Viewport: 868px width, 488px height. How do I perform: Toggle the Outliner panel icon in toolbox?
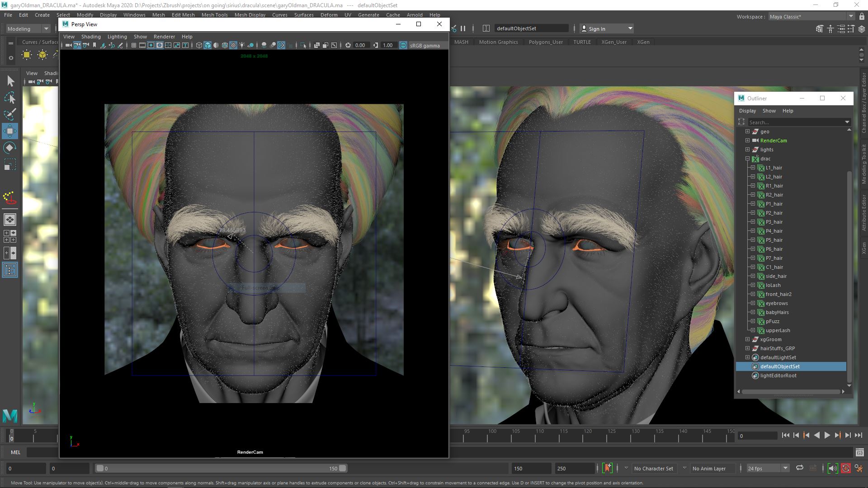(x=10, y=270)
